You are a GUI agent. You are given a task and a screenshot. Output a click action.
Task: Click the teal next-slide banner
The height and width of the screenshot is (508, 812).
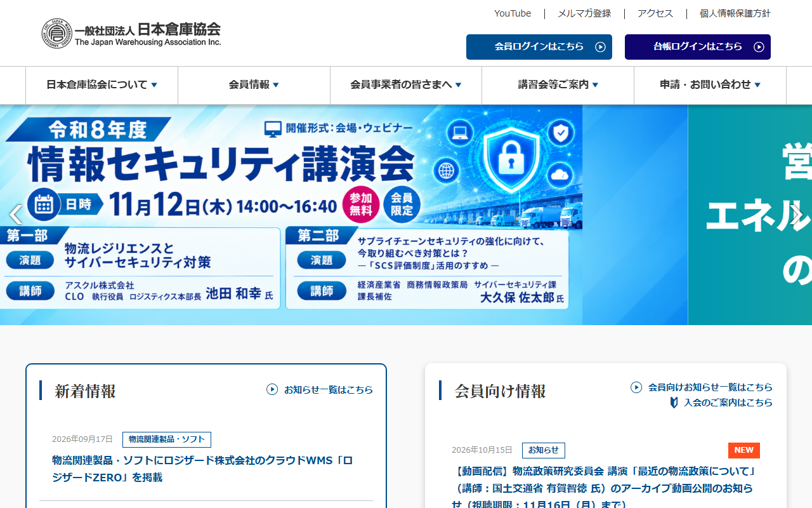click(750, 215)
